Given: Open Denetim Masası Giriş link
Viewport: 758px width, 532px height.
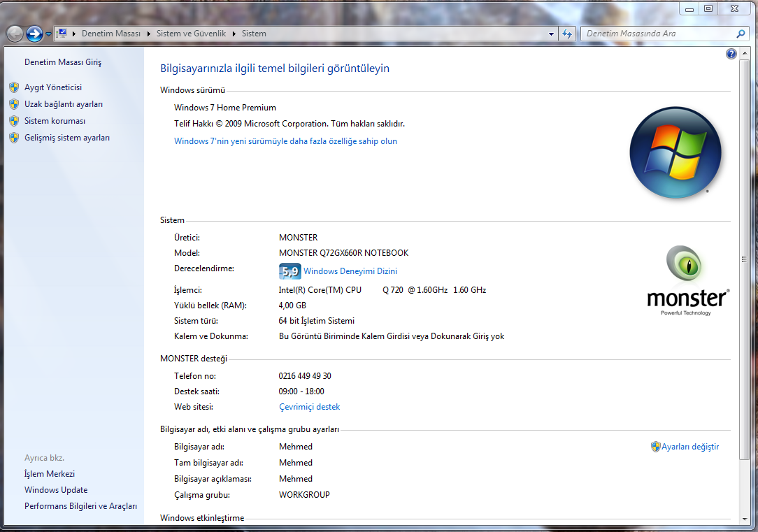Looking at the screenshot, I should [x=63, y=62].
